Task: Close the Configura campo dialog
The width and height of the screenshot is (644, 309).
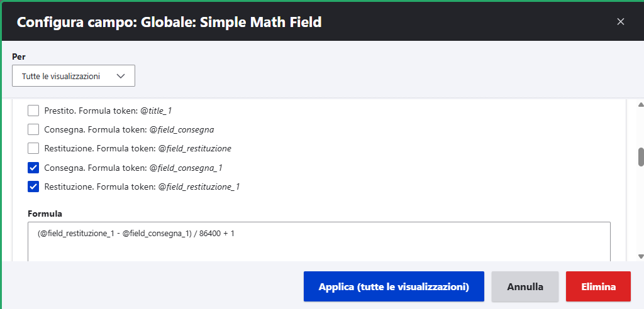Action: click(x=621, y=21)
